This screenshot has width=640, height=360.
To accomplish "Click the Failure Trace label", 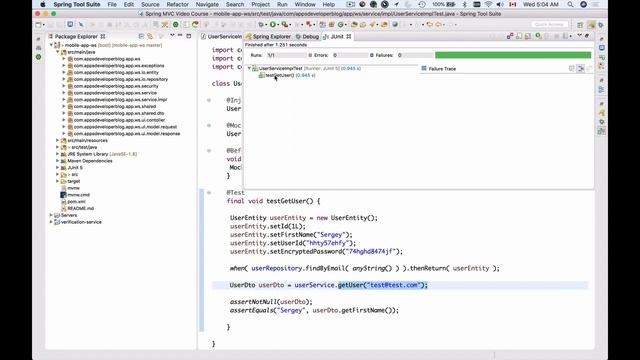I will click(442, 69).
